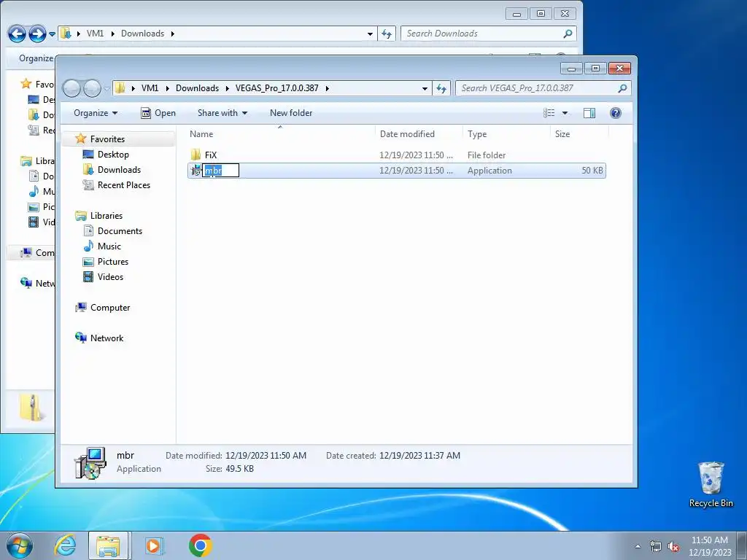This screenshot has width=747, height=560.
Task: Refresh the rear Downloads window
Action: coord(387,34)
